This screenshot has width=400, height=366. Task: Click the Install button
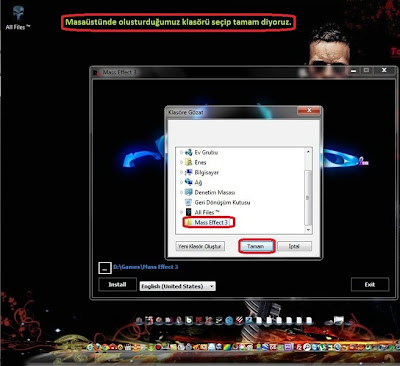point(117,284)
